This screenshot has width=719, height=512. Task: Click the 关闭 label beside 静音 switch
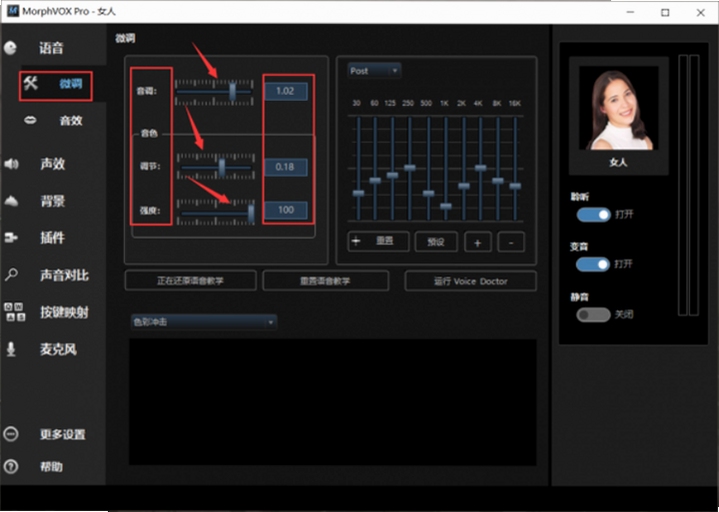tap(624, 314)
